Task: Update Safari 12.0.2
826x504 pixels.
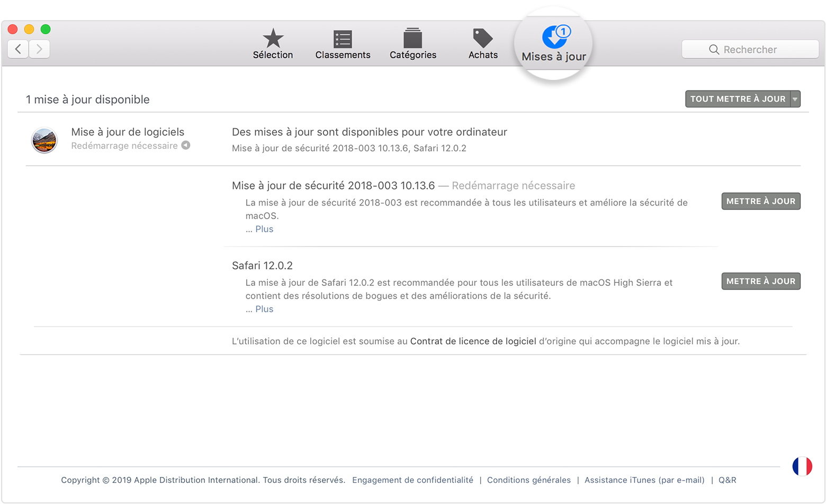Action: coord(761,281)
